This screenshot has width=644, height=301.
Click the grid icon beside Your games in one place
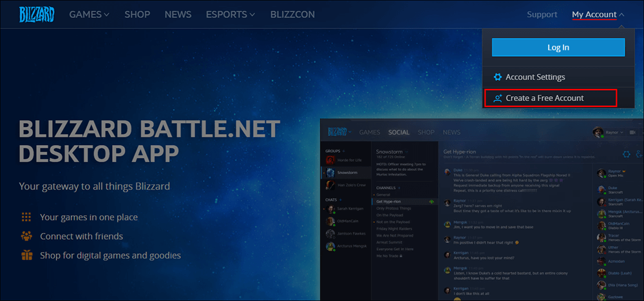pos(26,217)
